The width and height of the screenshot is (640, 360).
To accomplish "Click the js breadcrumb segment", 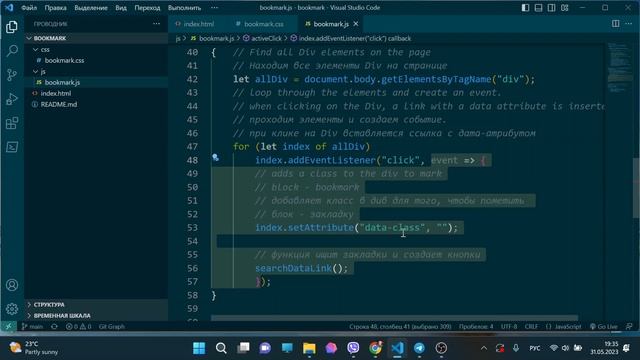I will pos(178,38).
